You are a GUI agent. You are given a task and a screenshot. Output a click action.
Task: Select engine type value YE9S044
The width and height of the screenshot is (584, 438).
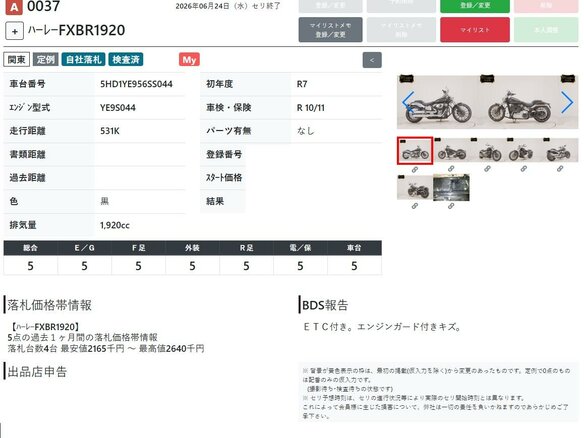tap(118, 108)
